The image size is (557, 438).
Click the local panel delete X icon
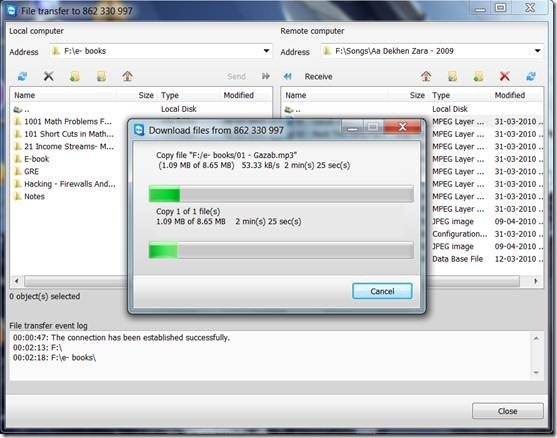point(49,76)
